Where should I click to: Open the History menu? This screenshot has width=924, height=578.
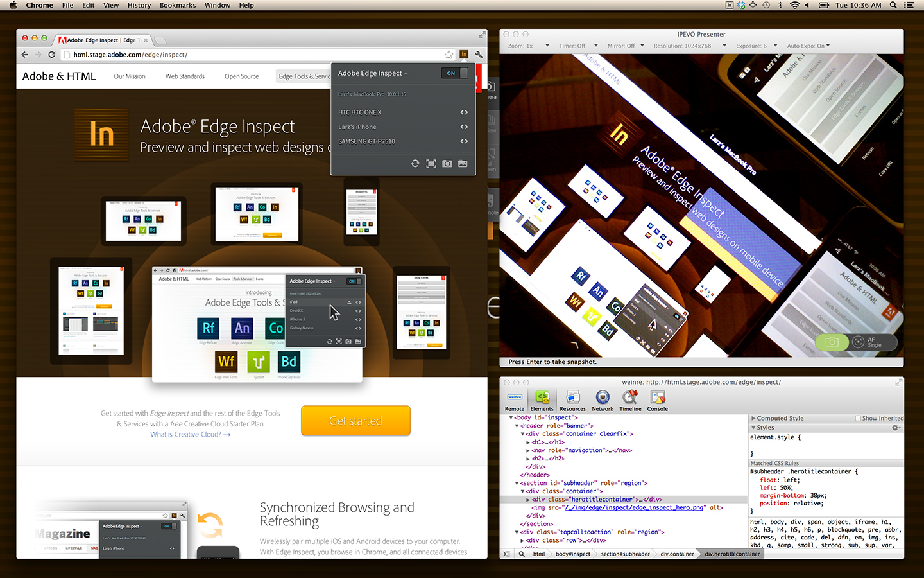pyautogui.click(x=139, y=5)
